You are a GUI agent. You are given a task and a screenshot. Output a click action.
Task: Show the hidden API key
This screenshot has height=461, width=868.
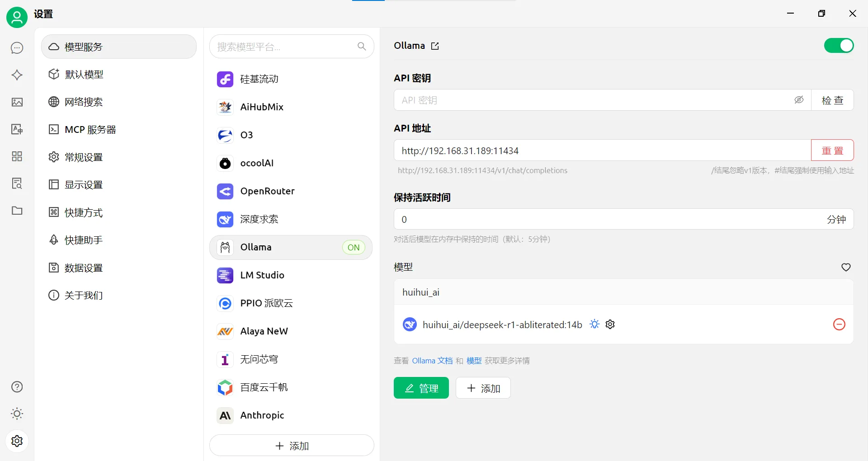coord(799,100)
